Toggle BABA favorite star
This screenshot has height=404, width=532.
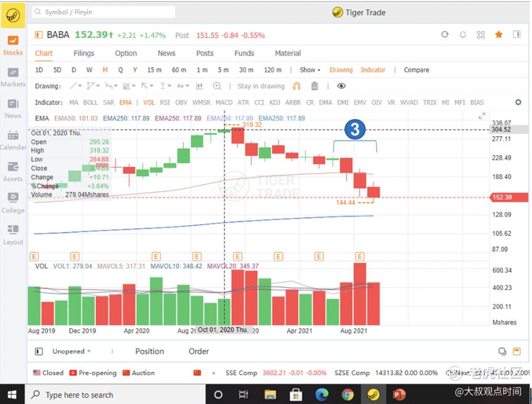tap(499, 34)
